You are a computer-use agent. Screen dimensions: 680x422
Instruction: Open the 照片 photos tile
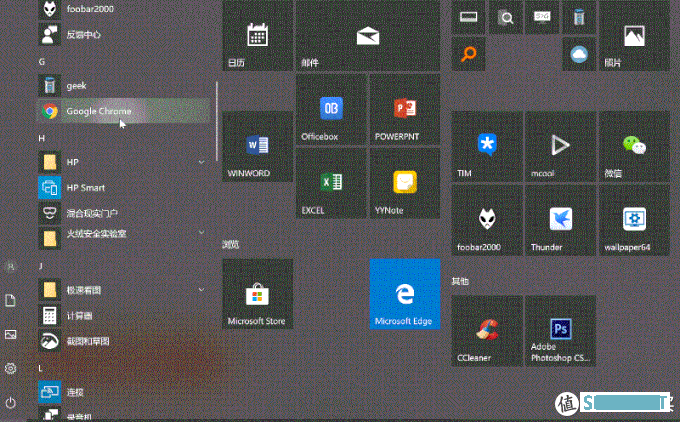pos(634,36)
